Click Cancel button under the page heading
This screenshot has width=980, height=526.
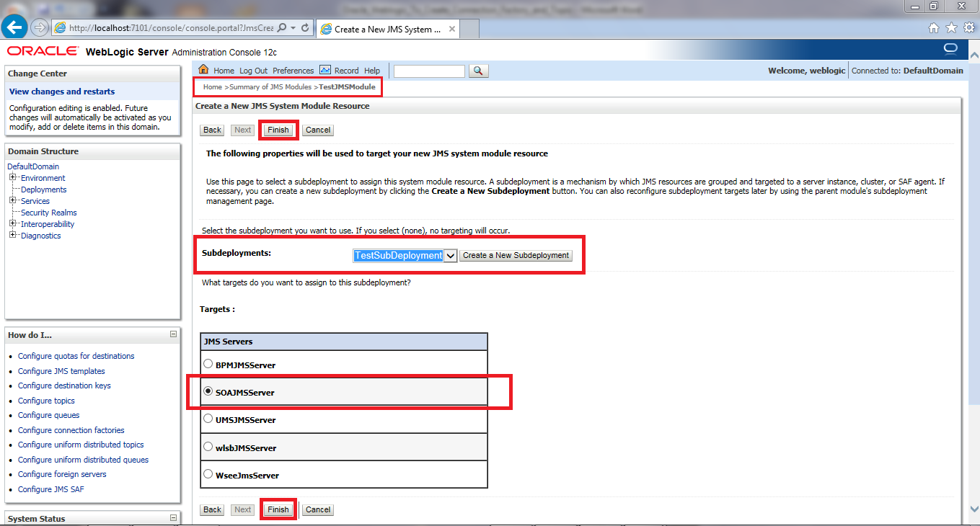pyautogui.click(x=318, y=130)
